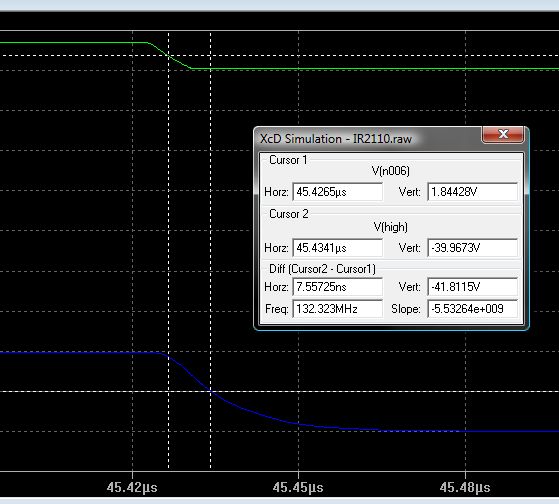Click Diff Horz field showing 7.55725ns
559x504 pixels.
coord(337,287)
